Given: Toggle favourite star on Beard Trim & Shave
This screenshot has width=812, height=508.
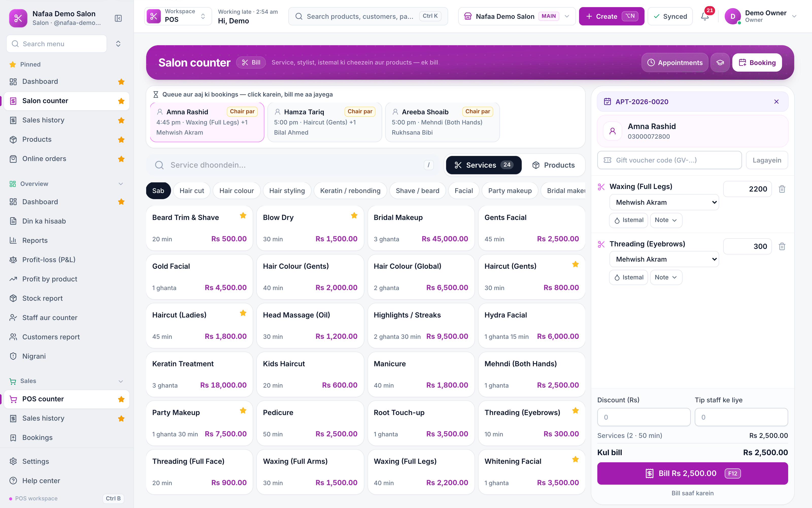Looking at the screenshot, I should tap(243, 216).
